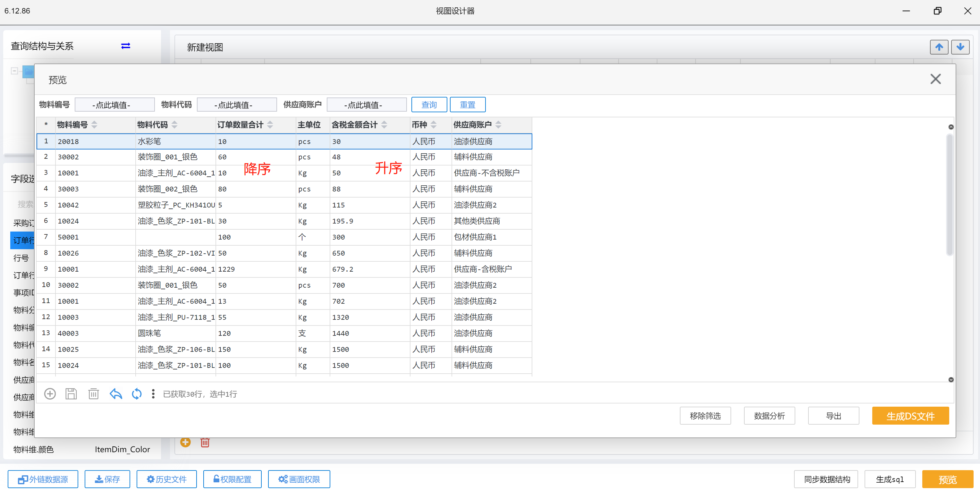Click the cell 圆珠笔 in row 13
Image resolution: width=980 pixels, height=491 pixels.
175,333
